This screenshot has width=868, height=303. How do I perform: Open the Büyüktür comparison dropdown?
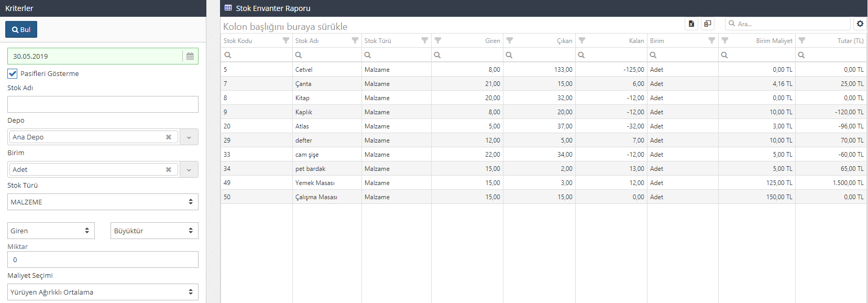[154, 231]
